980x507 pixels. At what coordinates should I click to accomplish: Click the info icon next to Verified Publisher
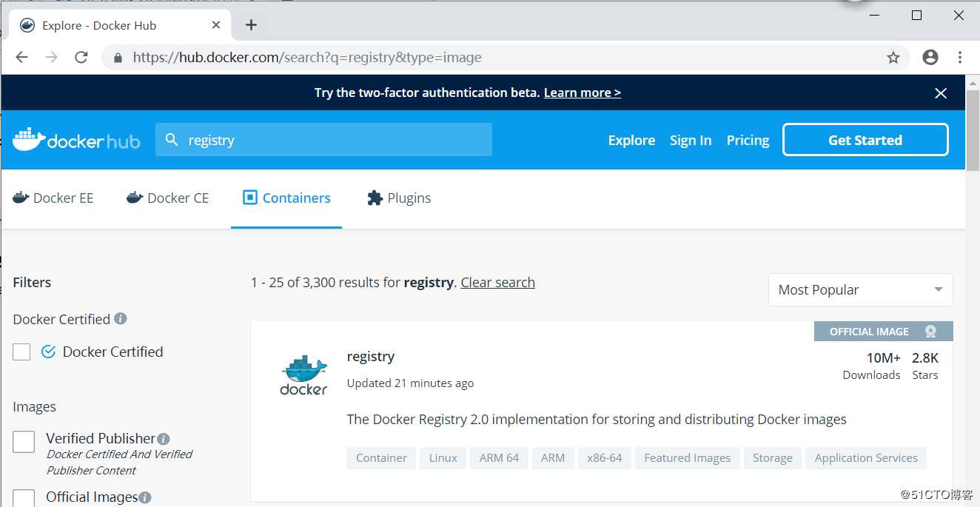click(164, 439)
